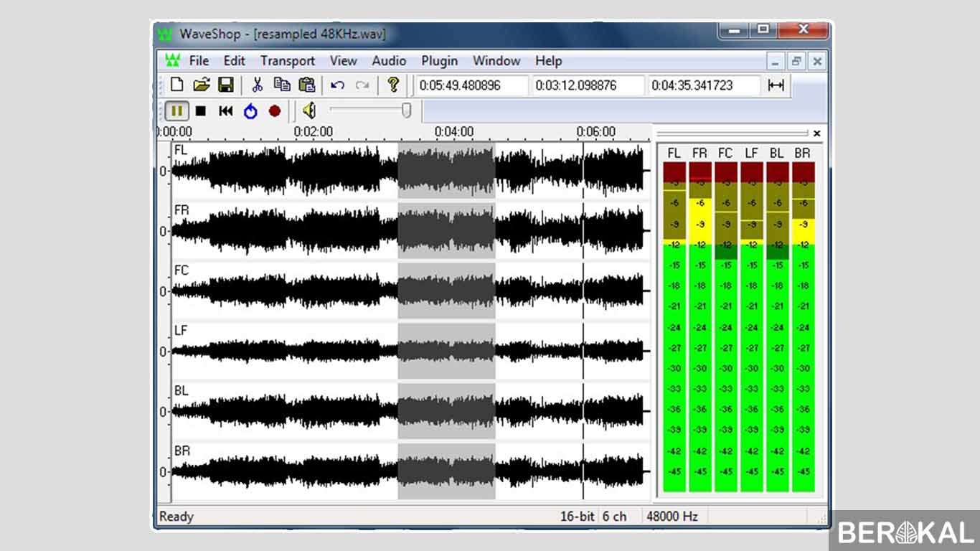Copy audio with the Copy icon

[282, 85]
